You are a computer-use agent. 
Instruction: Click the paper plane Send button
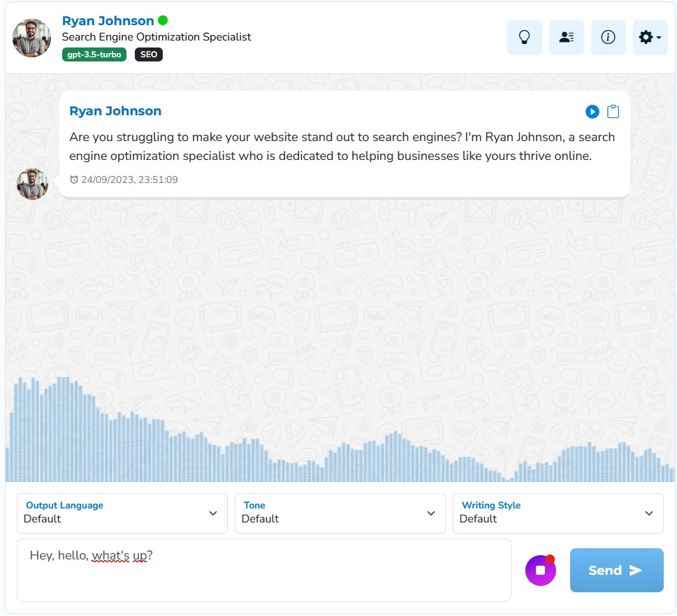coord(616,571)
